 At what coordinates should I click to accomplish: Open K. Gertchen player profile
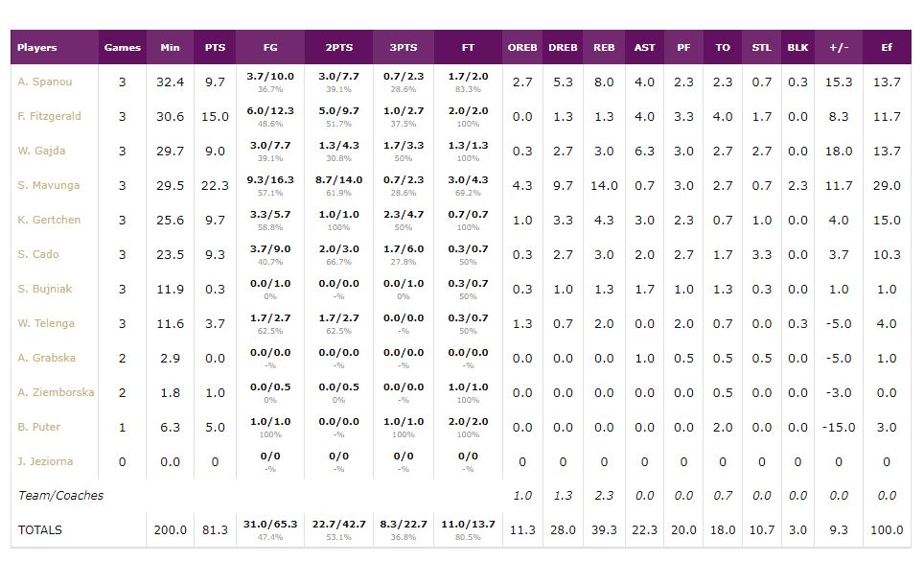tap(48, 220)
